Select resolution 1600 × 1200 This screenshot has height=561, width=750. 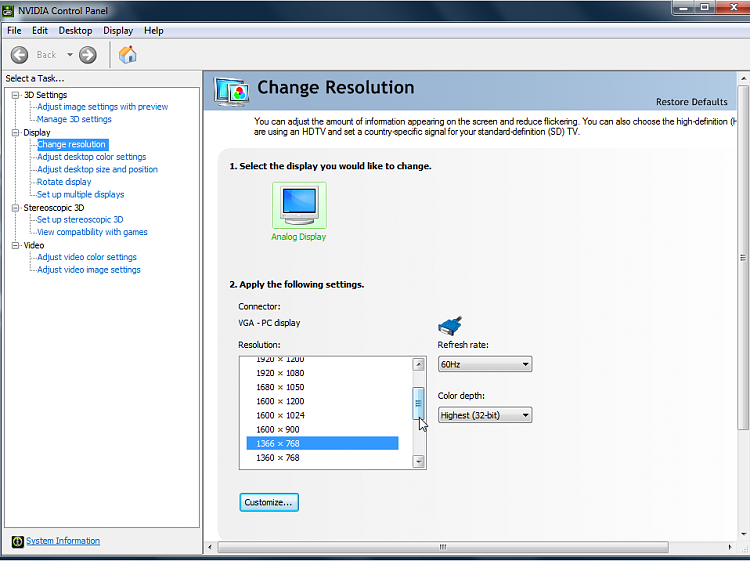(322, 401)
